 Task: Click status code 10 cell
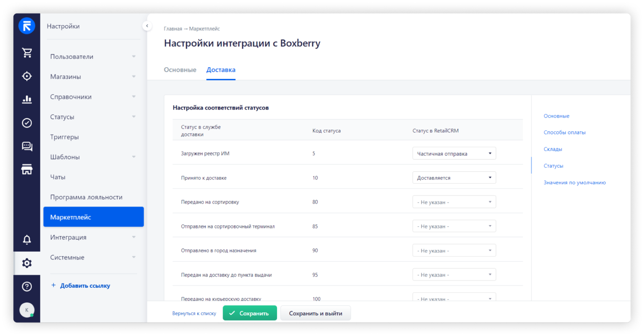[315, 178]
